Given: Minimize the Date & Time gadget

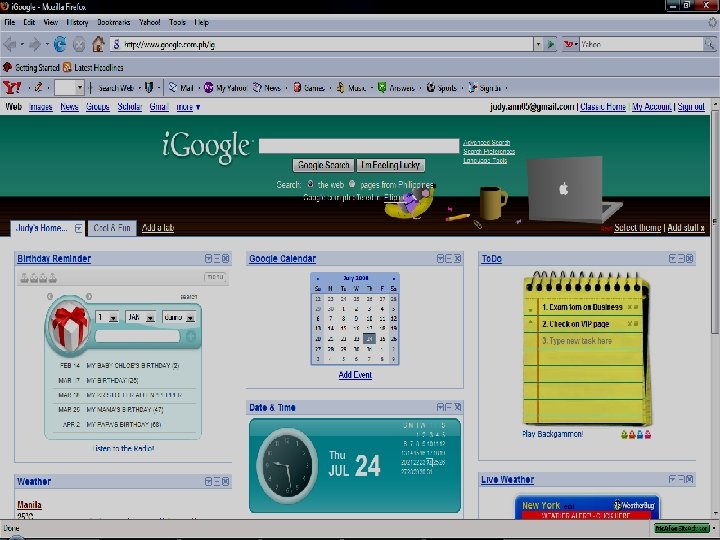Looking at the screenshot, I should [449, 407].
